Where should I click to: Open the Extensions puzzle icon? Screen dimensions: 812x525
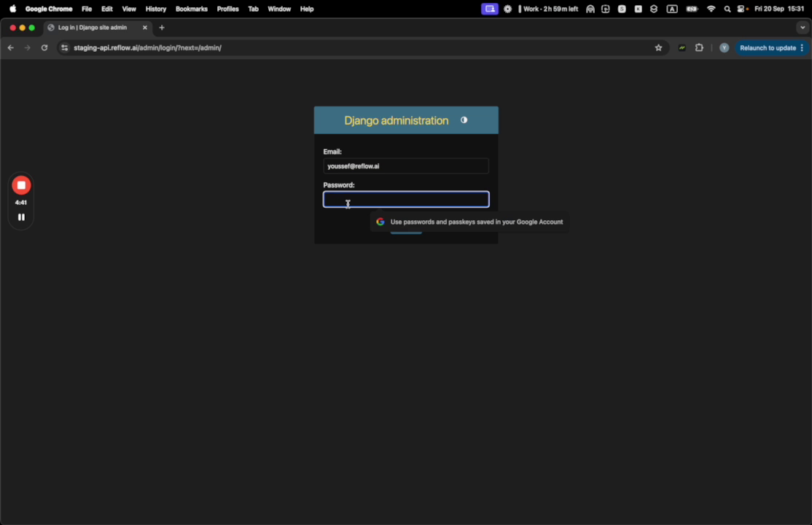(x=699, y=47)
